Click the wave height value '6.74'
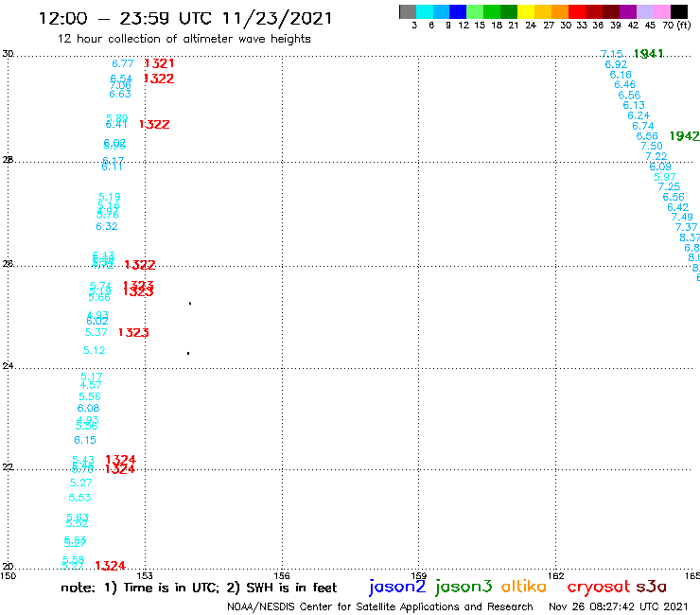 click(643, 126)
